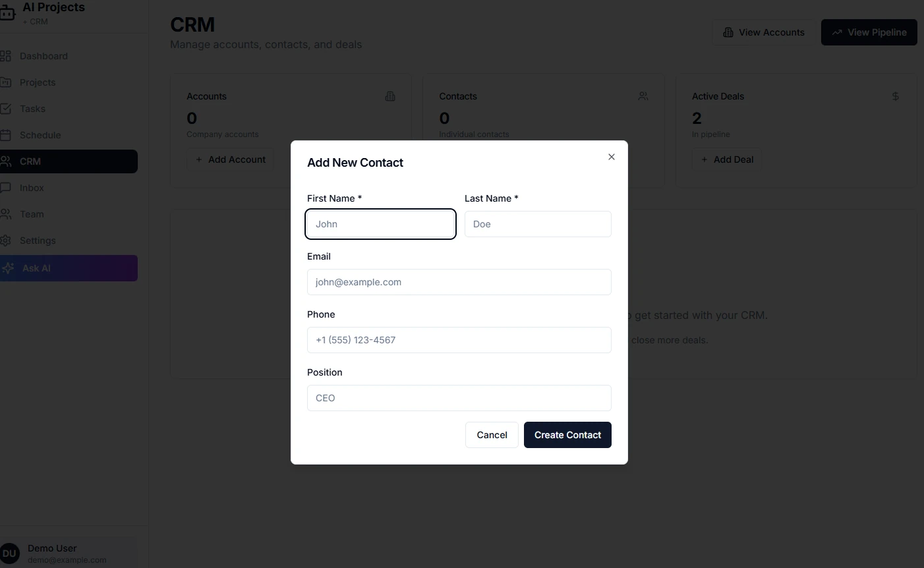Open the View Pipeline button

pyautogui.click(x=869, y=32)
